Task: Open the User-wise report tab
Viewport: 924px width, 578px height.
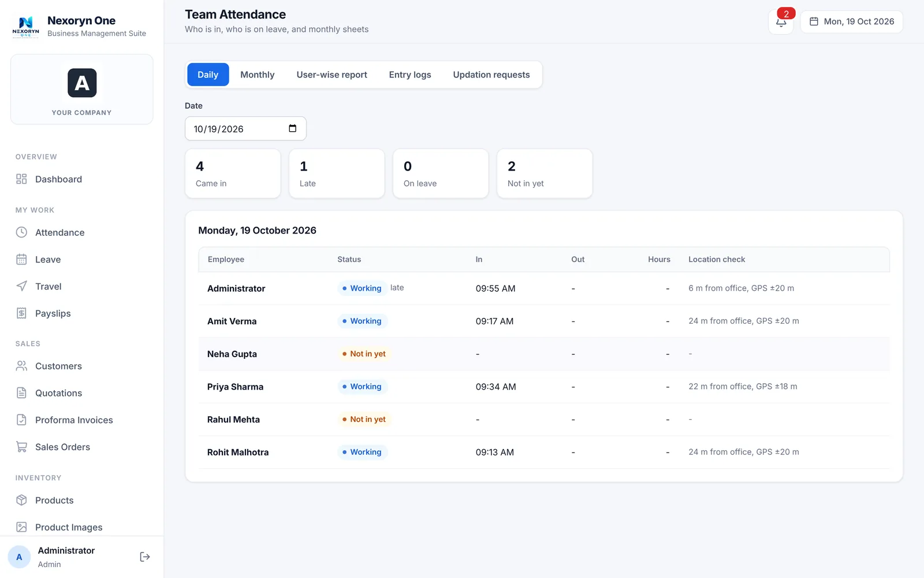Action: [x=332, y=75]
